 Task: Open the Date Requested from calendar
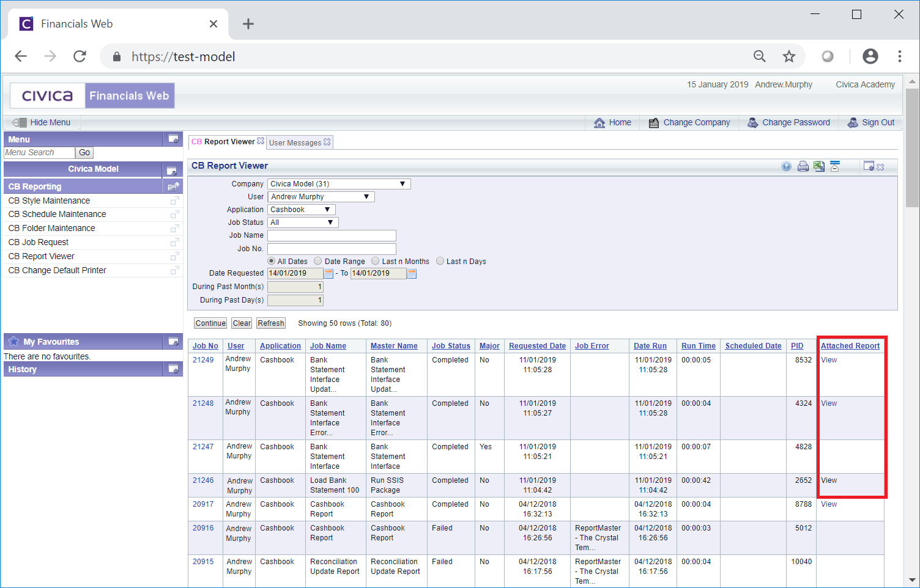coord(328,274)
